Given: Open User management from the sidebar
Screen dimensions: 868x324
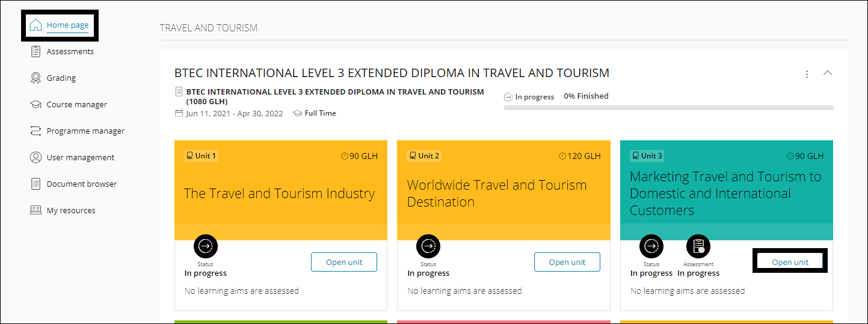Looking at the screenshot, I should point(80,157).
